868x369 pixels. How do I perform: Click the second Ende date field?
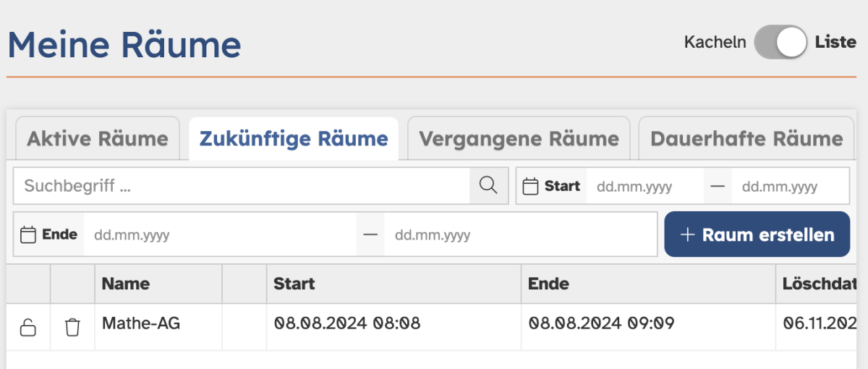(x=520, y=234)
